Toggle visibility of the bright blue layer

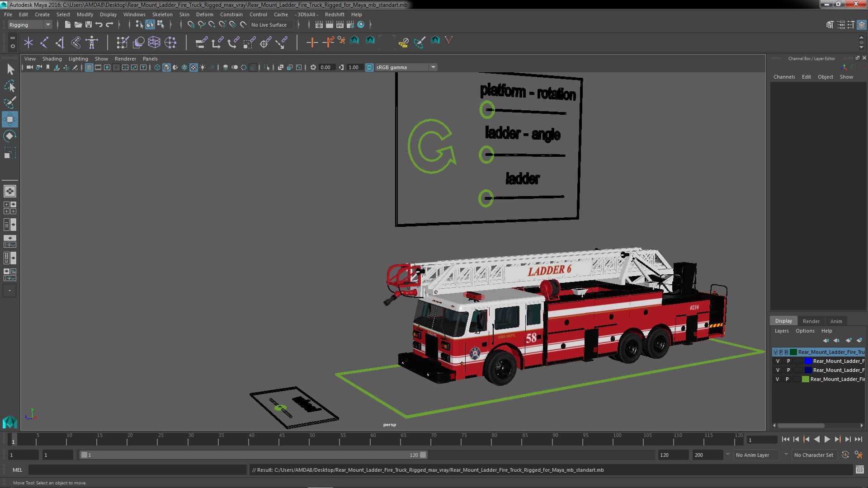[x=778, y=361]
